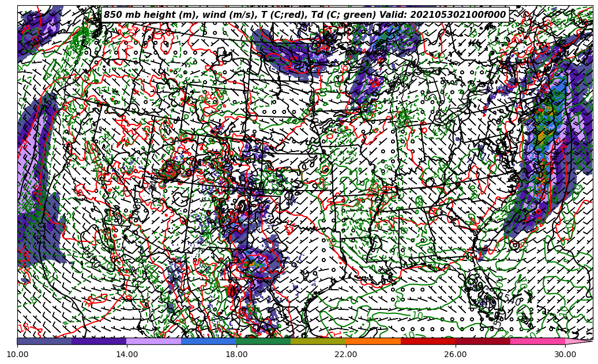Select the 22.00 colorbar tick label
The width and height of the screenshot is (598, 364).
(346, 355)
